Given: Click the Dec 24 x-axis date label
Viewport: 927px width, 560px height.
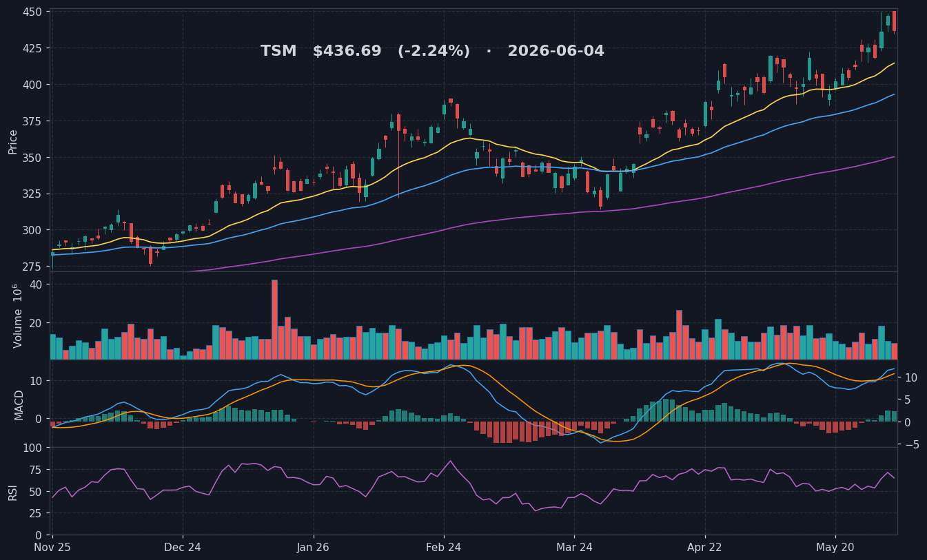Looking at the screenshot, I should (x=183, y=548).
